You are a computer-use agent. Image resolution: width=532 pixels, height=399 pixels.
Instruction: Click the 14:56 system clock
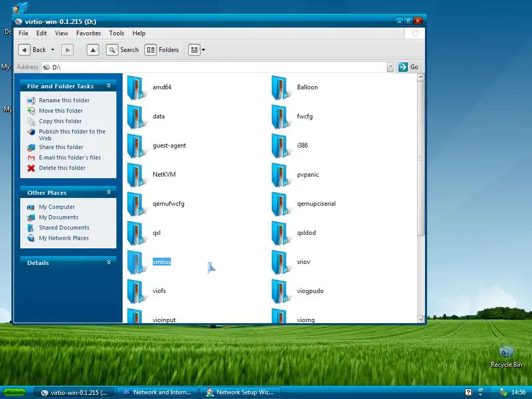tap(518, 392)
